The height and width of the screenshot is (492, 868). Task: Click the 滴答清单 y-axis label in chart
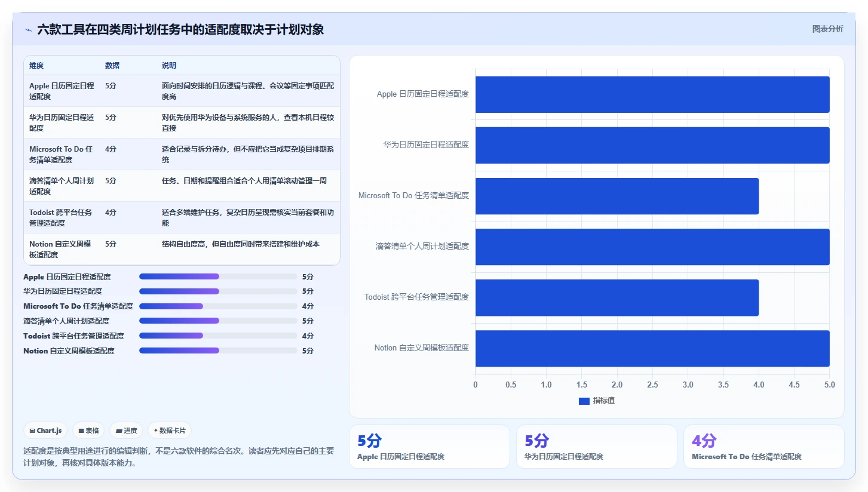422,247
